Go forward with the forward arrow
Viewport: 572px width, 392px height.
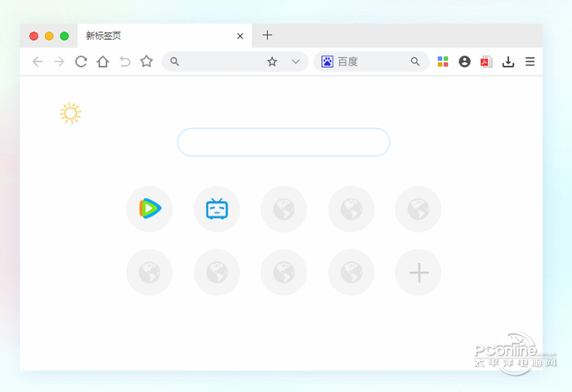click(59, 61)
